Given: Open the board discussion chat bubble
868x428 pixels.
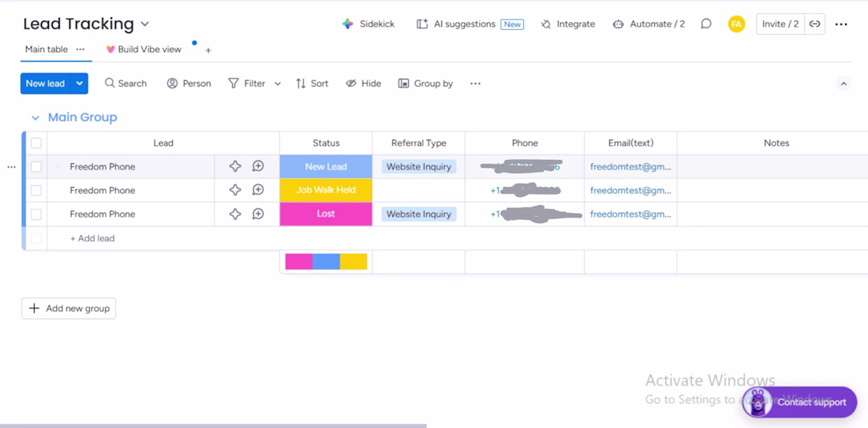Looking at the screenshot, I should pos(705,24).
